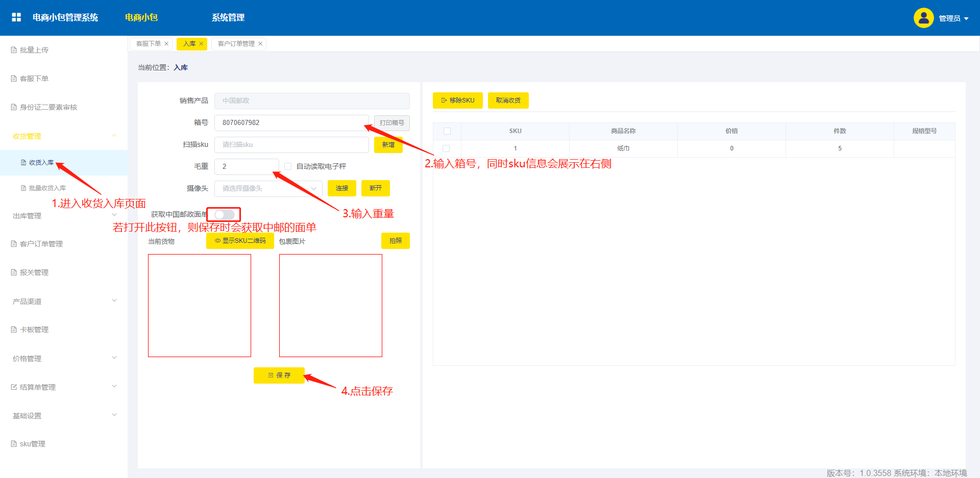Click the app grid icon in header
Viewport: 980px width, 478px height.
tap(16, 17)
